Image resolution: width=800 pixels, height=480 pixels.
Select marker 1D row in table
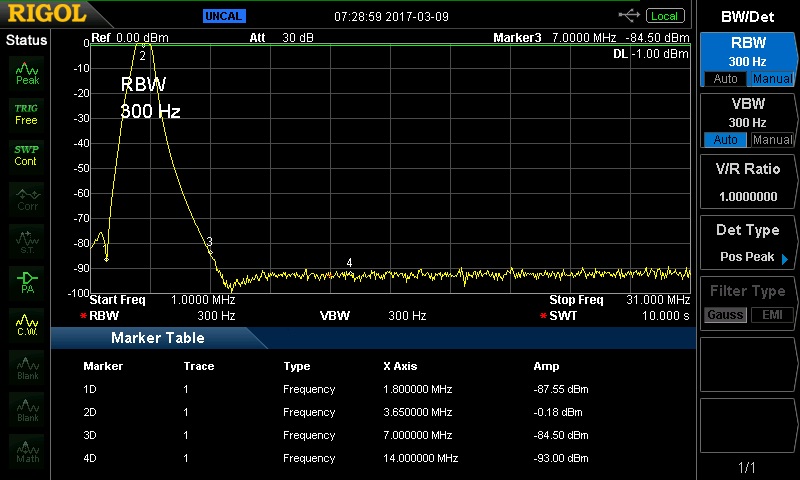click(336, 389)
